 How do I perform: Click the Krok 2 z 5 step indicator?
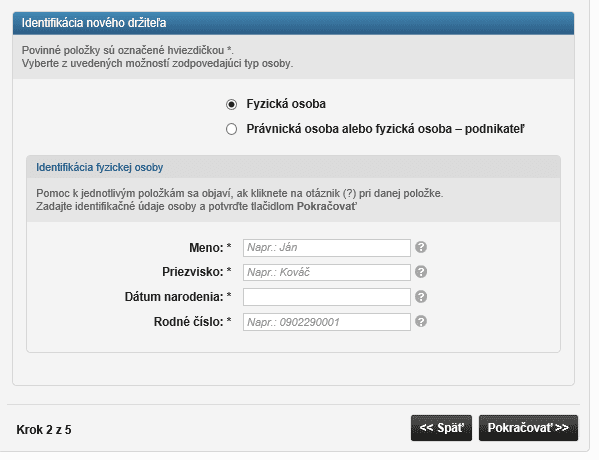point(44,430)
